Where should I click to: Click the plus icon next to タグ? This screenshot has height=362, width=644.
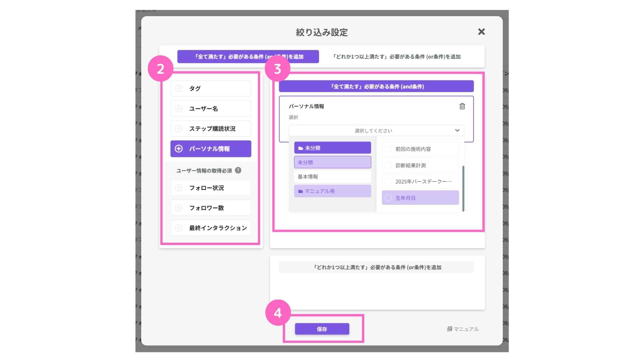(179, 88)
